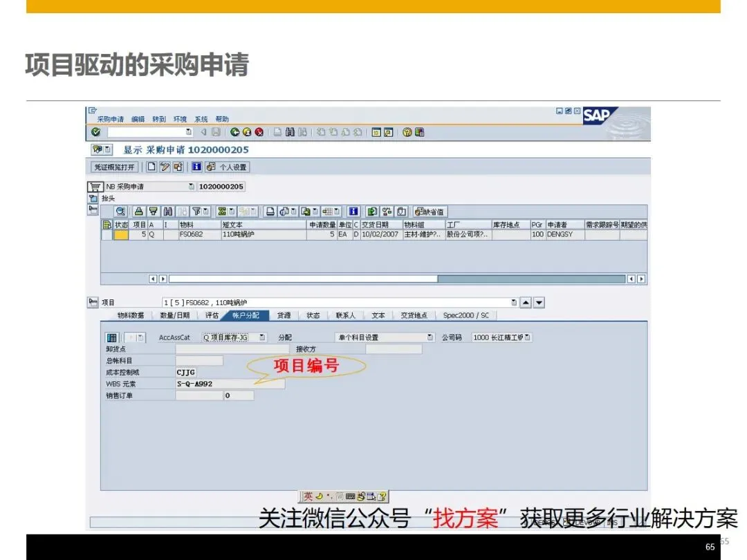The height and width of the screenshot is (560, 747).
Task: Switch to the 货源 tab
Action: coord(284,315)
